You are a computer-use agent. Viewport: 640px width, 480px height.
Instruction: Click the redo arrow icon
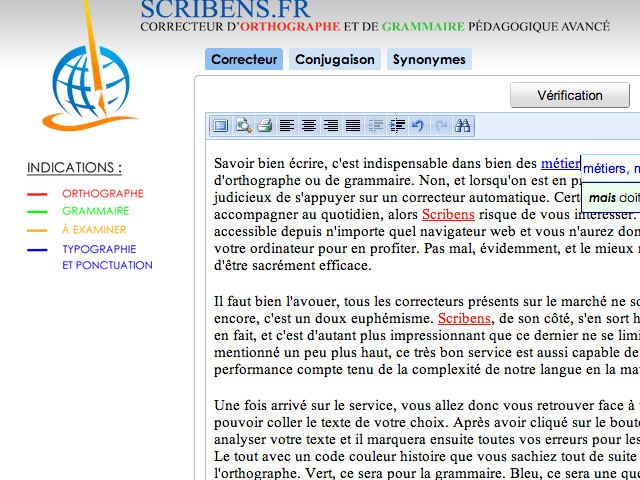click(441, 126)
